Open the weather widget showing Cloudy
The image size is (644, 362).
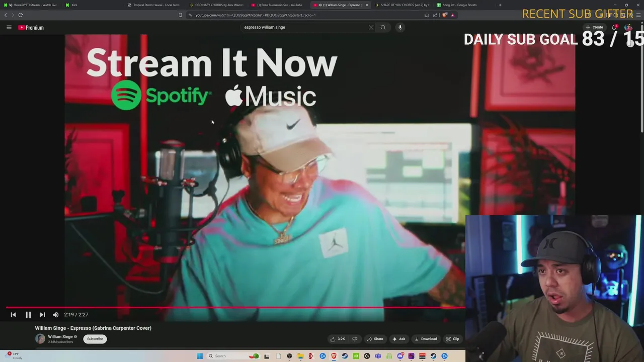pyautogui.click(x=14, y=356)
